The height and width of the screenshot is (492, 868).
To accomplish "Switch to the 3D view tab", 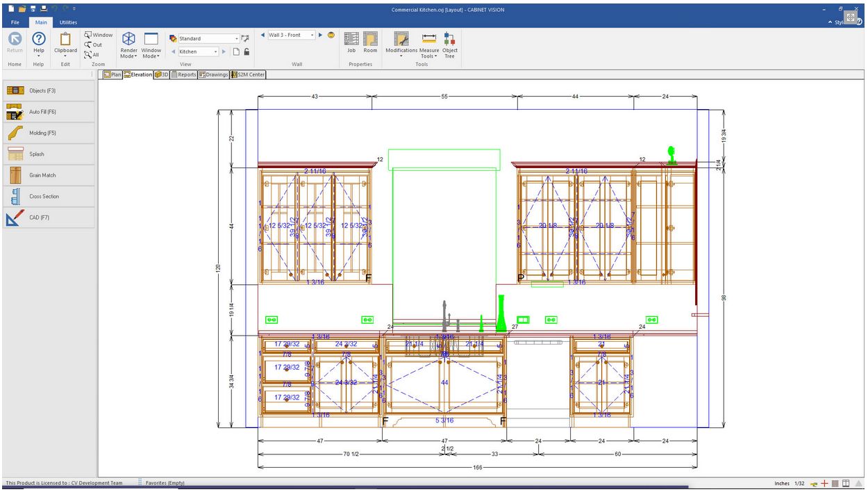I will 162,74.
